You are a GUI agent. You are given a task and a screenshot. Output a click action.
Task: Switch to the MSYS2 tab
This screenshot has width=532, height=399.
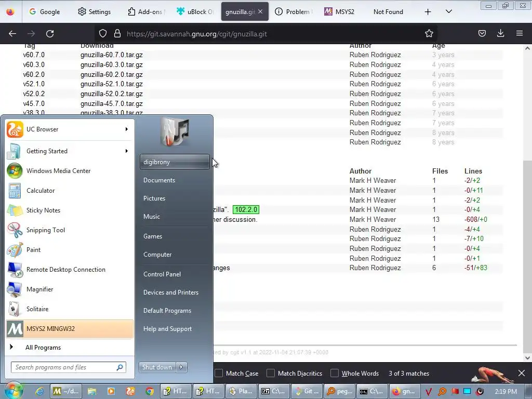click(x=339, y=12)
